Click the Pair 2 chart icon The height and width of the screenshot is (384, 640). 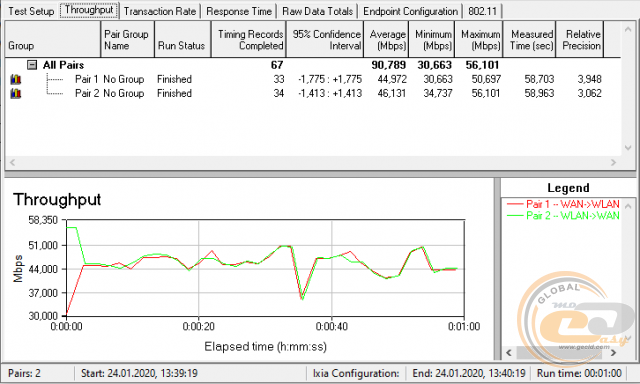click(16, 93)
